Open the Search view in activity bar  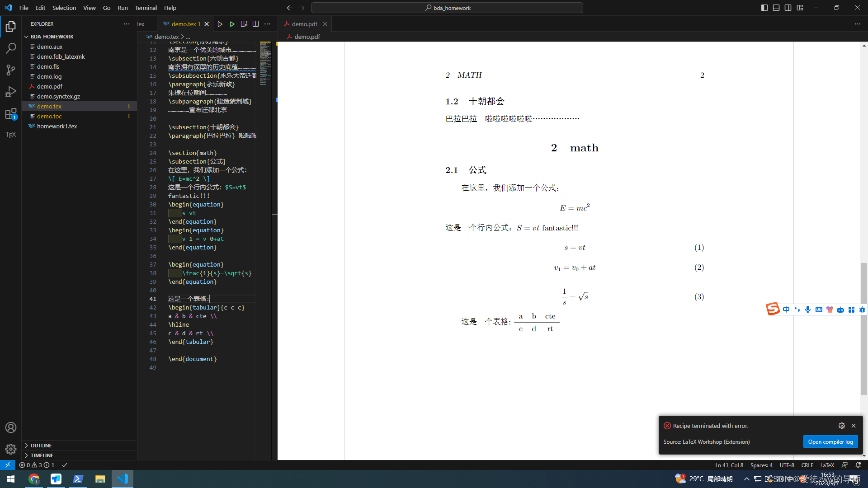click(x=11, y=48)
